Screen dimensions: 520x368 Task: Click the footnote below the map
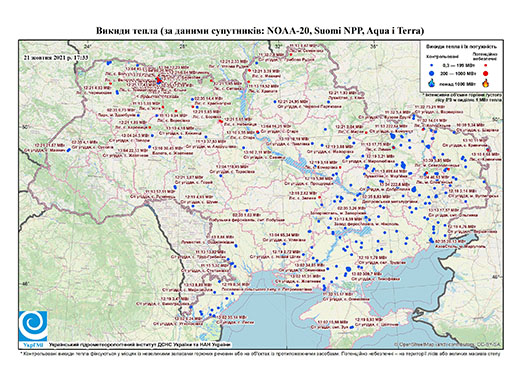point(260,353)
